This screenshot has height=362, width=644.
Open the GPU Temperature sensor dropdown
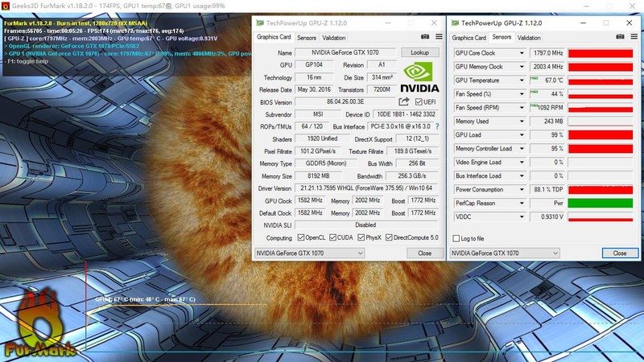click(x=522, y=80)
